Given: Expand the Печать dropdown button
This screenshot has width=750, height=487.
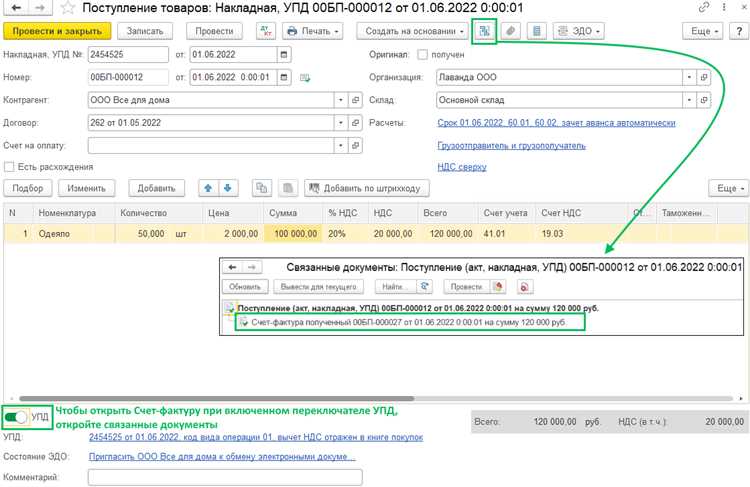Looking at the screenshot, I should pos(313,31).
